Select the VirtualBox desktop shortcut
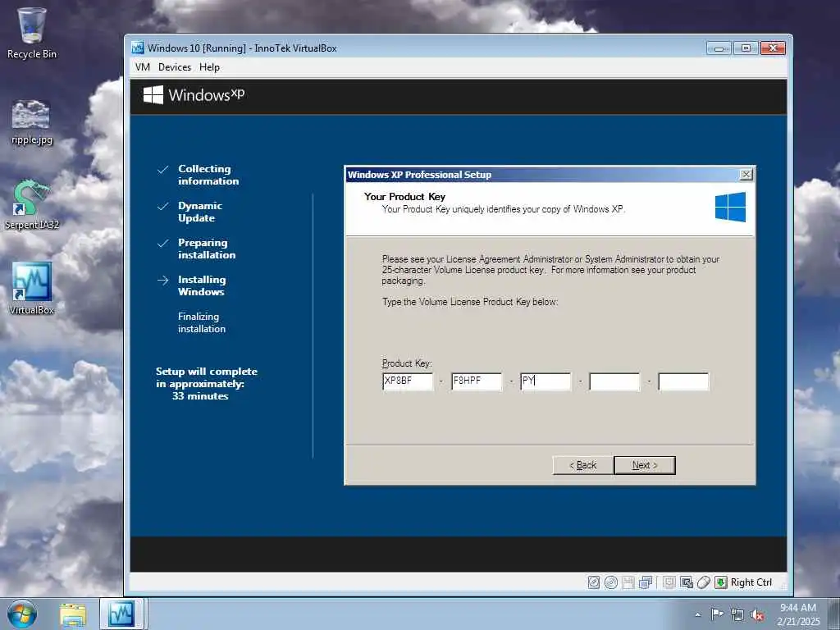 [x=32, y=288]
